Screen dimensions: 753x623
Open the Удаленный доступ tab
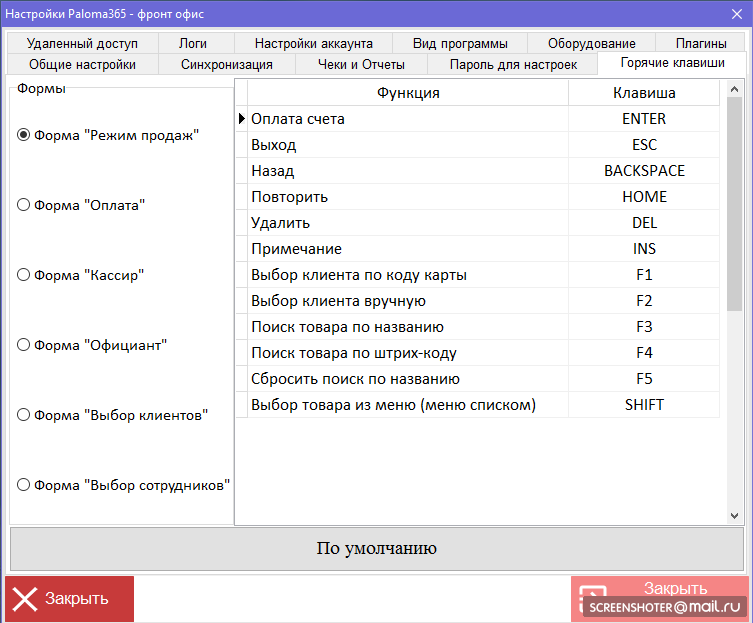tap(82, 43)
